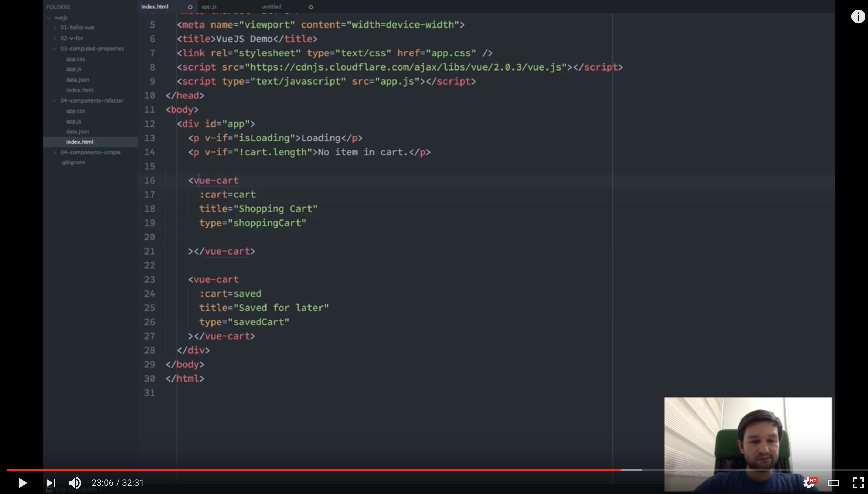Click the 'isLoading' v-if attribute value
The width and height of the screenshot is (868, 494).
point(264,138)
